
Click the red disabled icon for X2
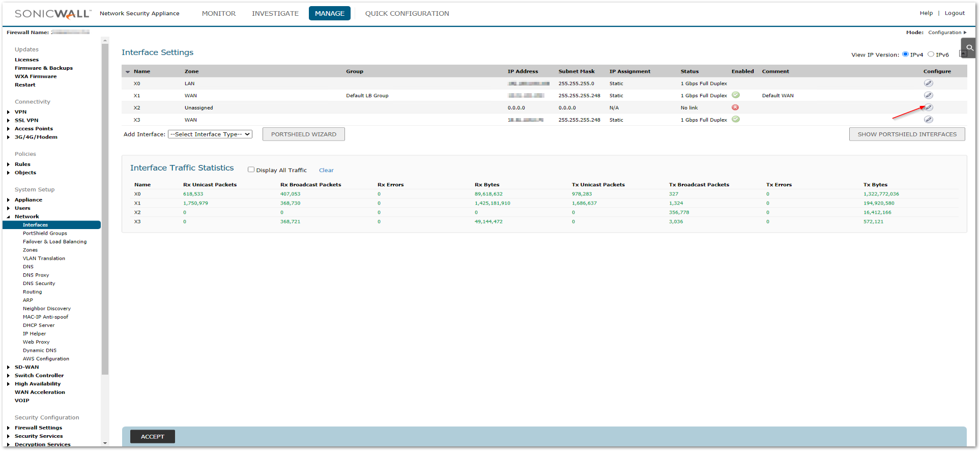(x=735, y=107)
